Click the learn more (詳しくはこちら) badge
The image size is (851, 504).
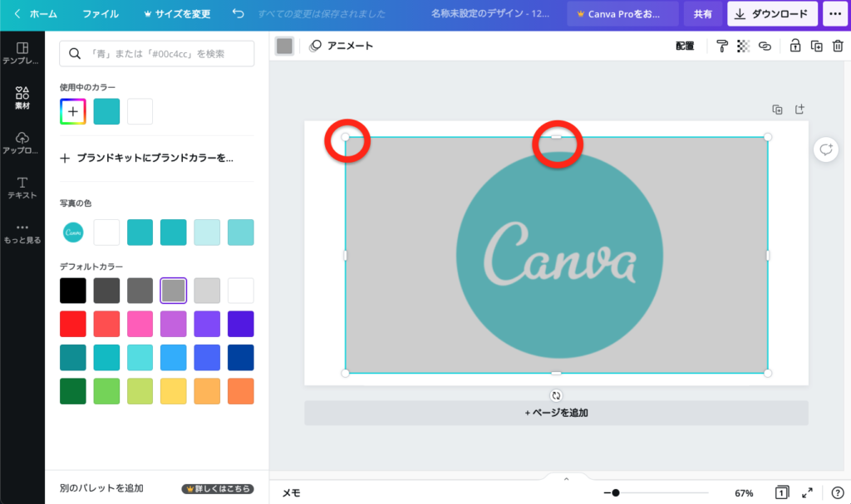click(218, 489)
